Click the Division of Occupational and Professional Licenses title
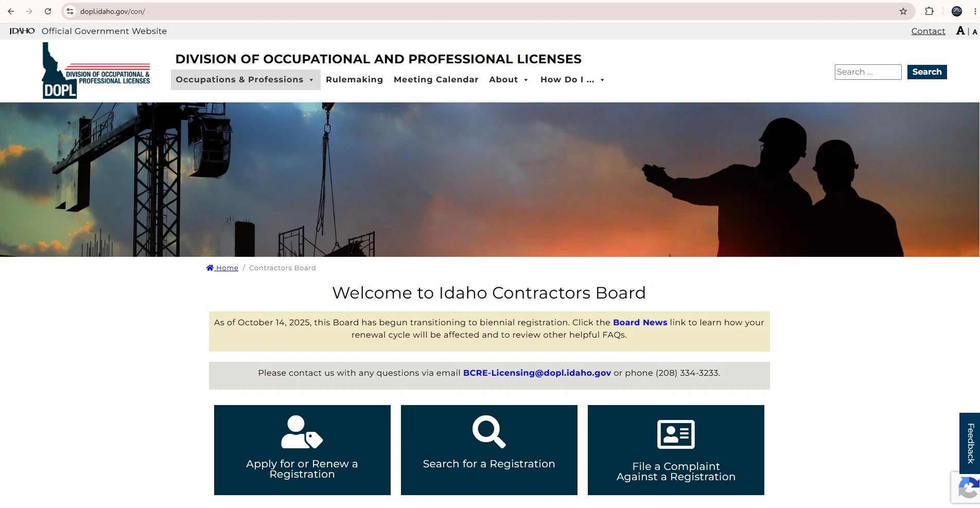The height and width of the screenshot is (508, 980). (x=378, y=59)
